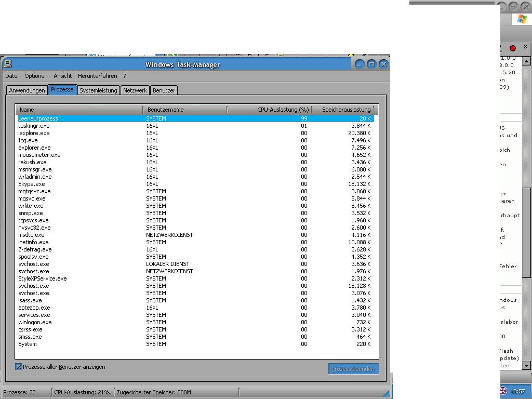Select the explorer.exe process
Image resolution: width=532 pixels, height=399 pixels.
click(x=195, y=148)
